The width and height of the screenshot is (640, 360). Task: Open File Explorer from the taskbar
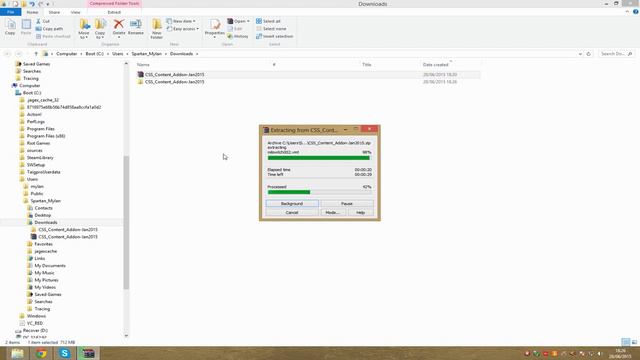pyautogui.click(x=17, y=353)
